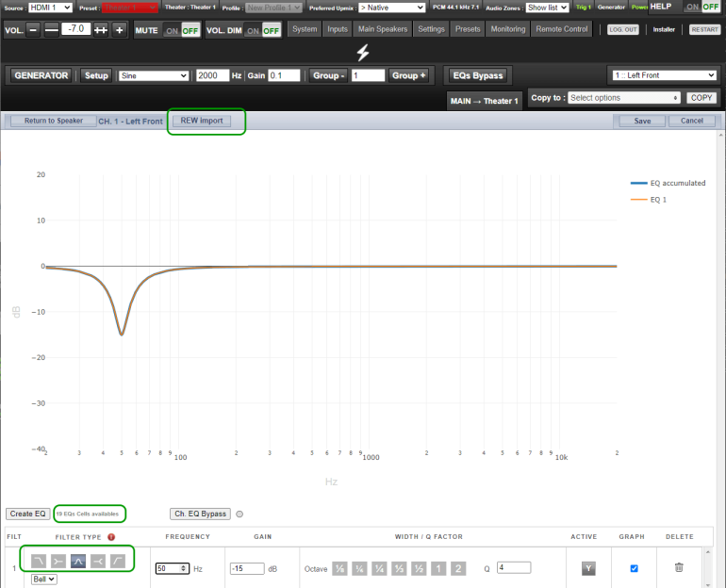
Task: Open the Copy to Select options dropdown
Action: coord(624,98)
